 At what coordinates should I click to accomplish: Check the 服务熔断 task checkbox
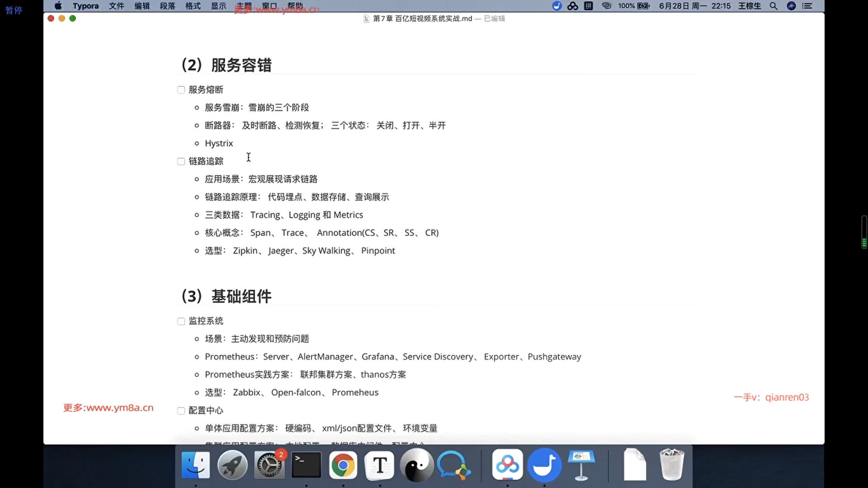181,90
